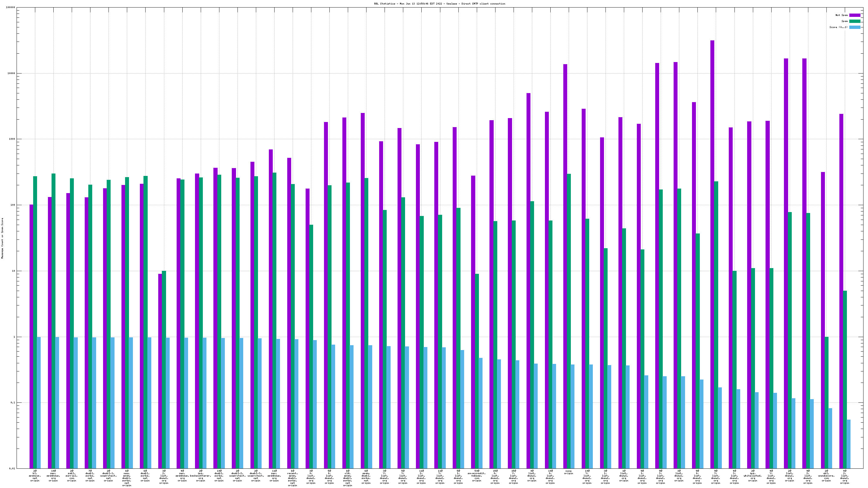Click the ips.backscatterer.org origin axis label

[200, 476]
